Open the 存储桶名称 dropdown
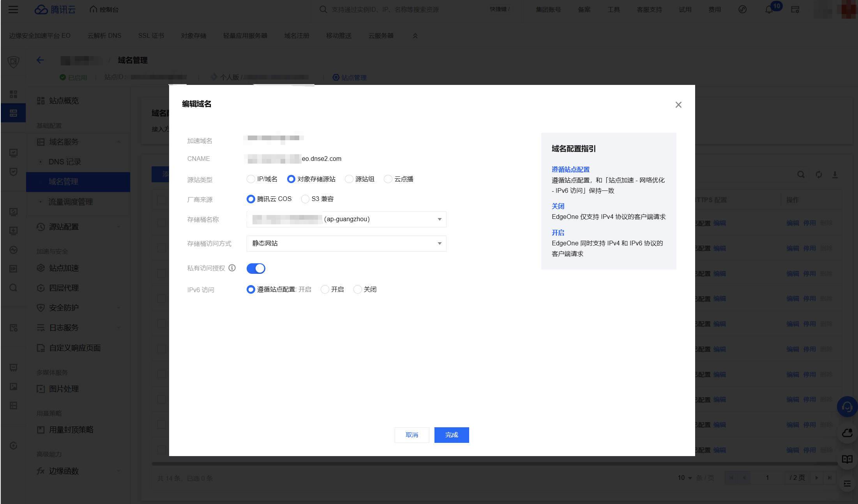The width and height of the screenshot is (858, 504). [346, 219]
